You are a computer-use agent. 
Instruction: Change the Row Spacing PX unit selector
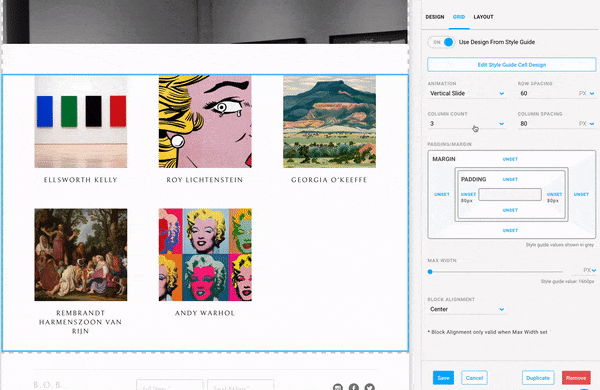pyautogui.click(x=586, y=93)
